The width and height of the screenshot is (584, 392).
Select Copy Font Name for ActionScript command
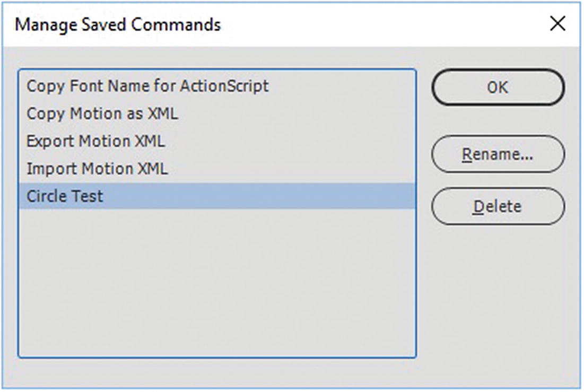(x=147, y=86)
